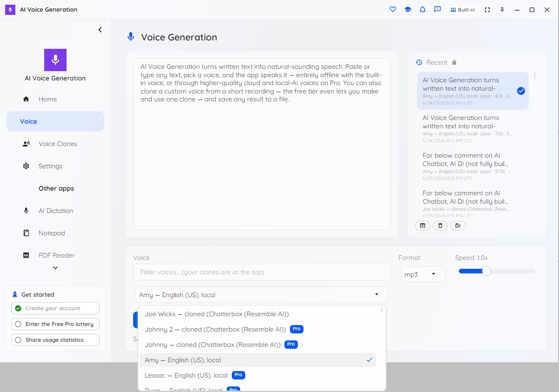Open AI Dictation from Other apps
Viewport: 559px width, 392px height.
(55, 211)
